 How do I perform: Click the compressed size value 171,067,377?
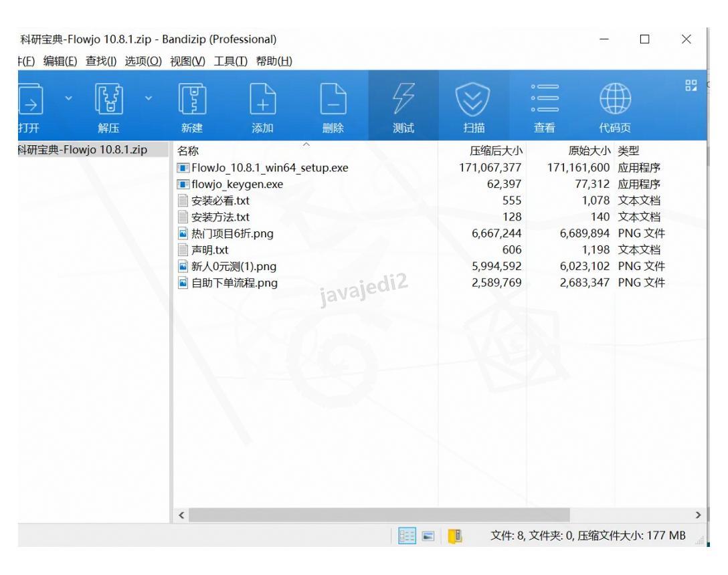pos(490,168)
